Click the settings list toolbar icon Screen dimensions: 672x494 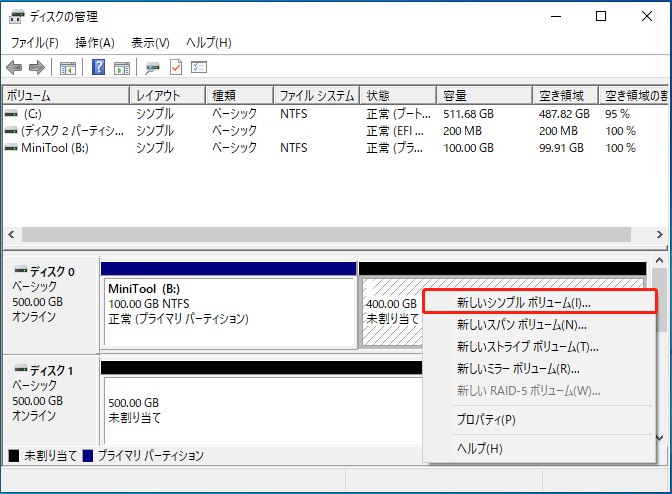click(x=199, y=67)
